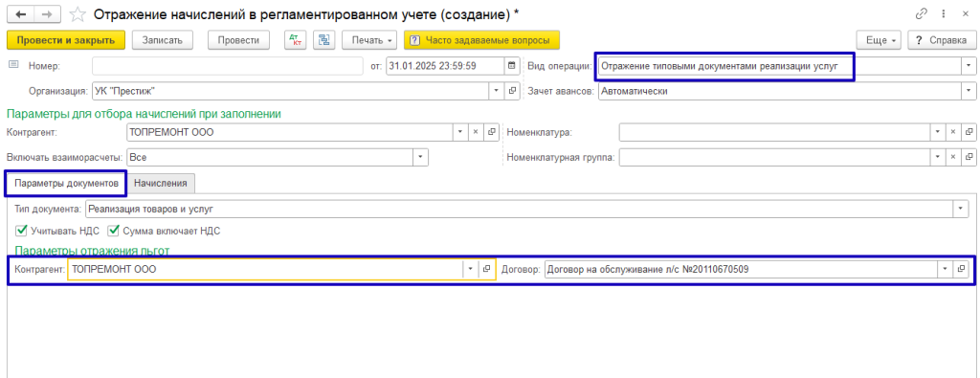Click the Записать button

163,40
